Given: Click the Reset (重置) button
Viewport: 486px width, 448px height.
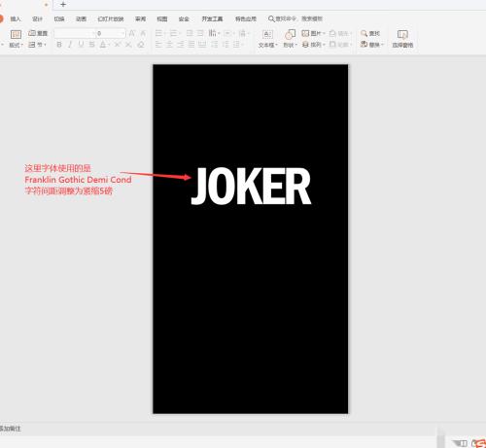Looking at the screenshot, I should point(38,33).
